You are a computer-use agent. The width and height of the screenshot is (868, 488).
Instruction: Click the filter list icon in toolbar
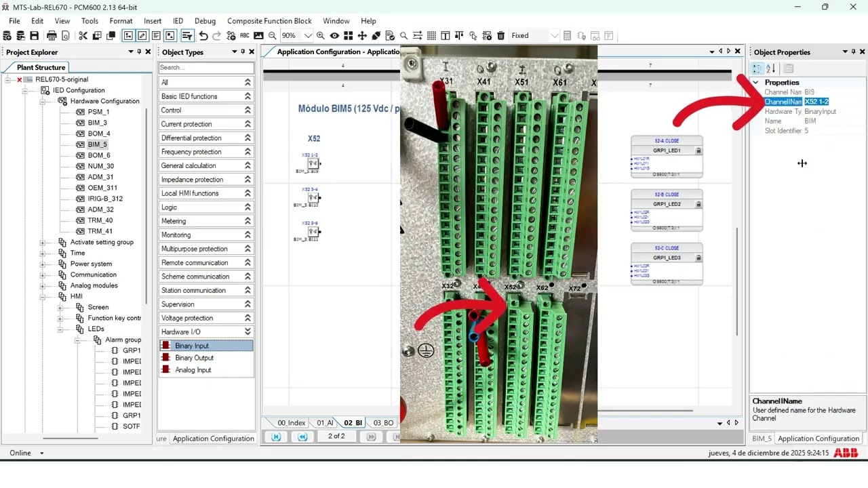pyautogui.click(x=187, y=36)
